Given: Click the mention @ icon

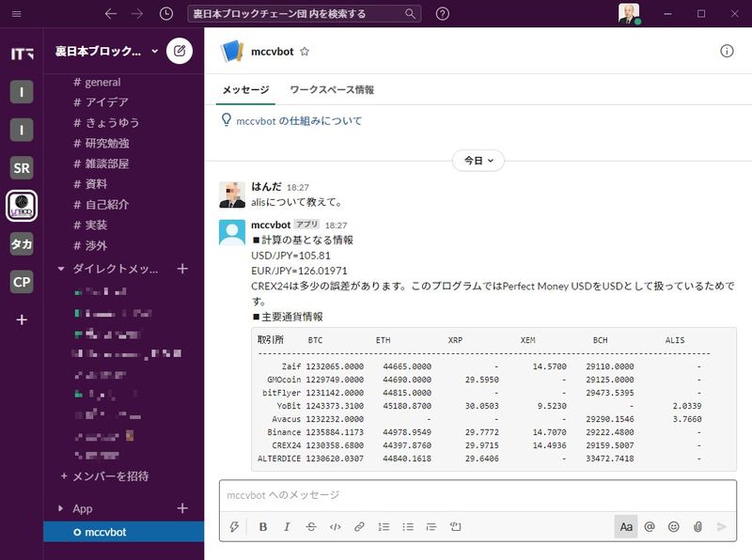Looking at the screenshot, I should click(650, 527).
